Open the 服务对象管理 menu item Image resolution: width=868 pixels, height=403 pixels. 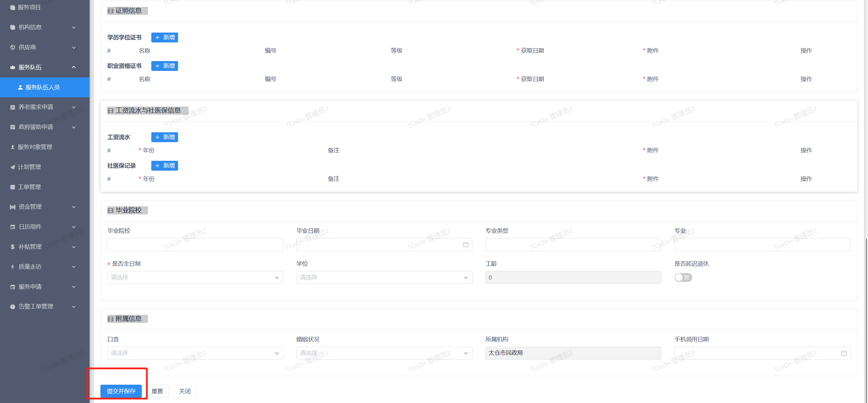tap(45, 147)
